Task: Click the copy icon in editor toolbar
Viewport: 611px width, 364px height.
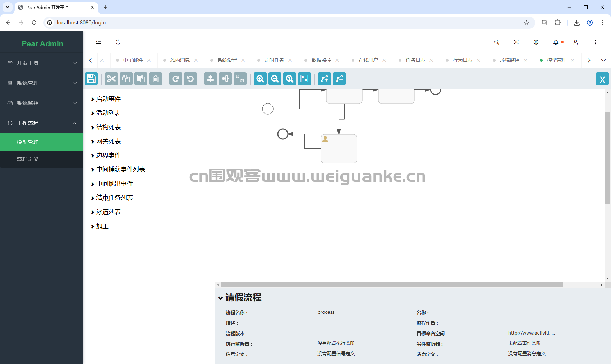Action: pyautogui.click(x=126, y=79)
